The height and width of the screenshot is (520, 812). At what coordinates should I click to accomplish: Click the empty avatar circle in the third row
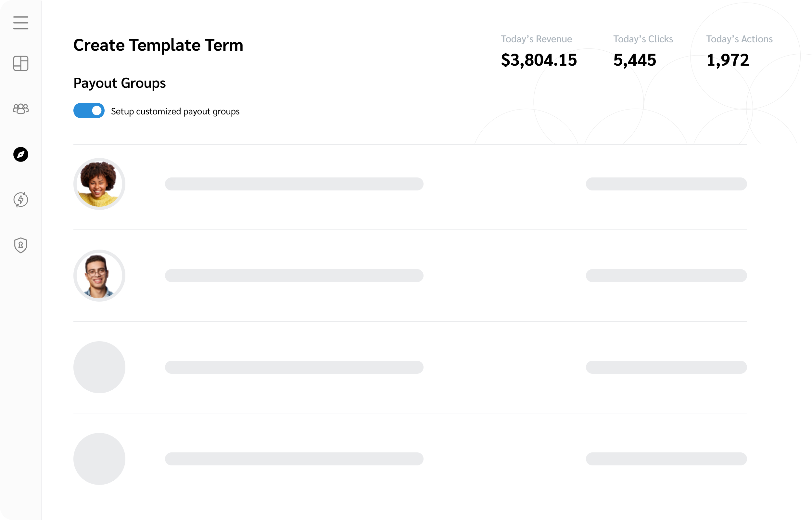(x=99, y=367)
